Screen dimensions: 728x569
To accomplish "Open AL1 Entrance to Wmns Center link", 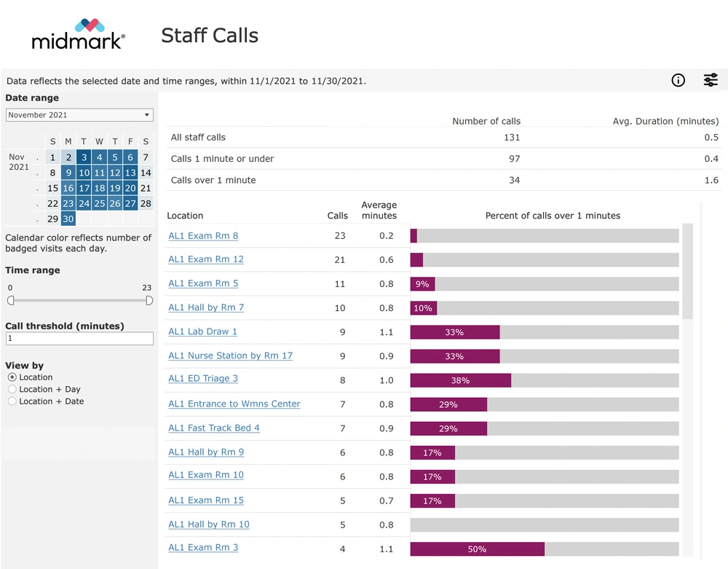I will 234,404.
